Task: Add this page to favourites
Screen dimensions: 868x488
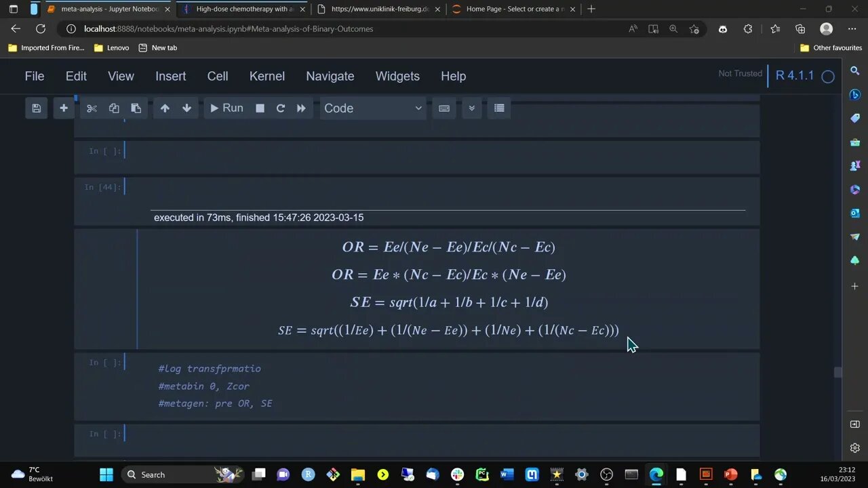Action: click(694, 29)
